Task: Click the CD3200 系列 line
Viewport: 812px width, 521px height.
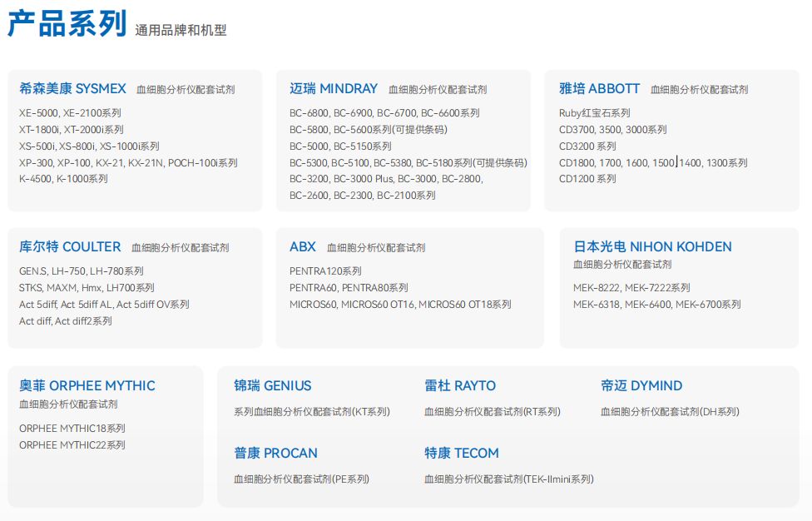Action: point(587,146)
